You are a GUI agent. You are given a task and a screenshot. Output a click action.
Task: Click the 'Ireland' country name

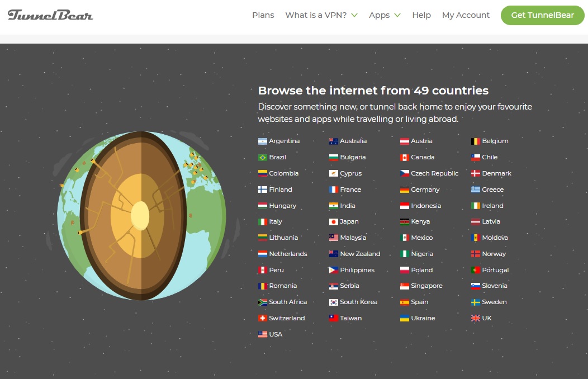tap(493, 206)
